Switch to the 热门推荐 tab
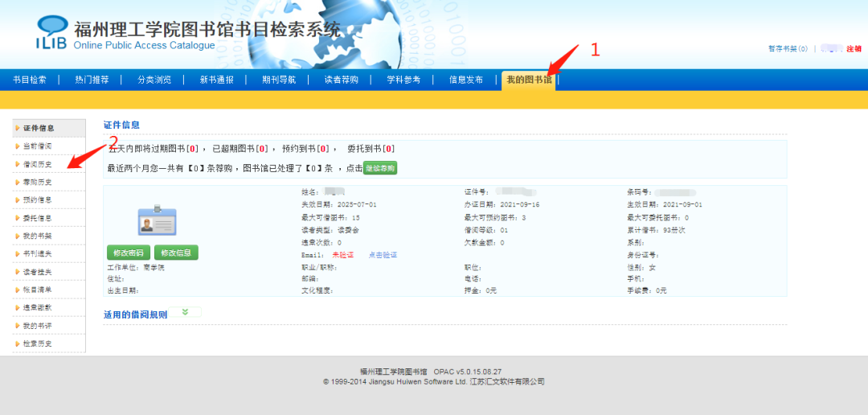The width and height of the screenshot is (868, 415). tap(92, 80)
